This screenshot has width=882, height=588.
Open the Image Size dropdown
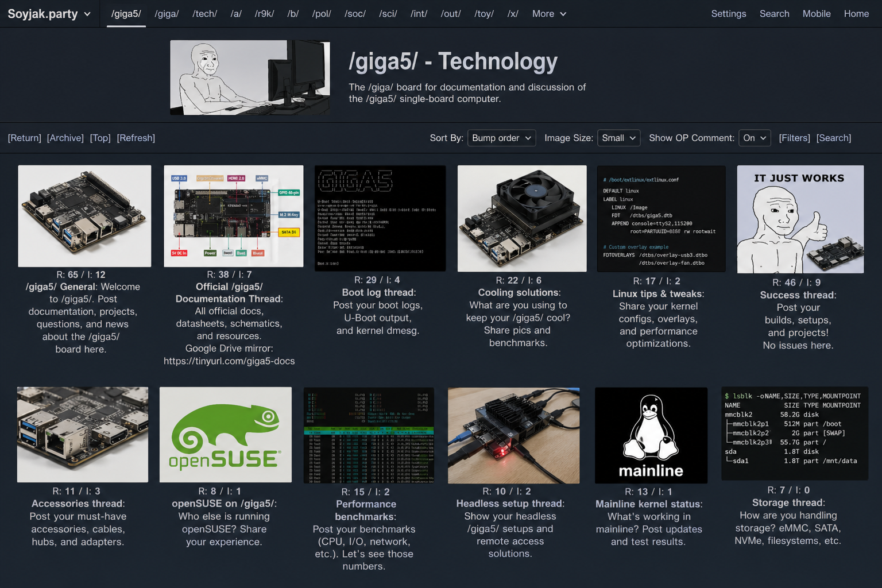[618, 138]
